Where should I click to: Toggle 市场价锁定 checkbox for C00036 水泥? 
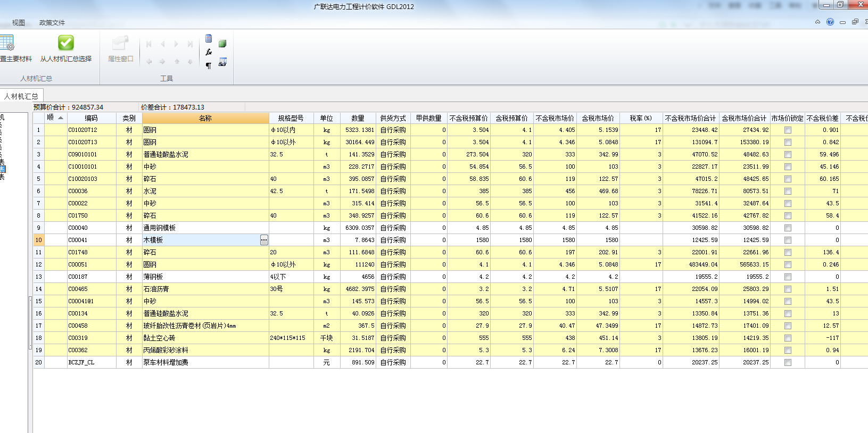tap(788, 191)
